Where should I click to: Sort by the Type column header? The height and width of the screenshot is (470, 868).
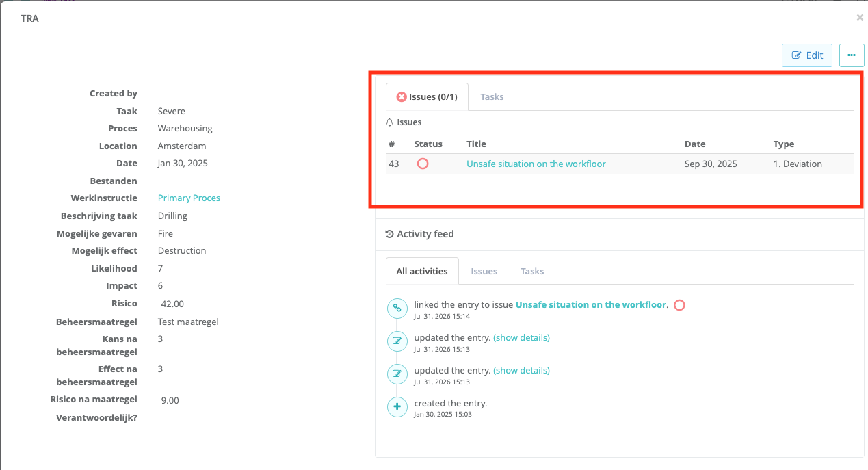(x=784, y=144)
